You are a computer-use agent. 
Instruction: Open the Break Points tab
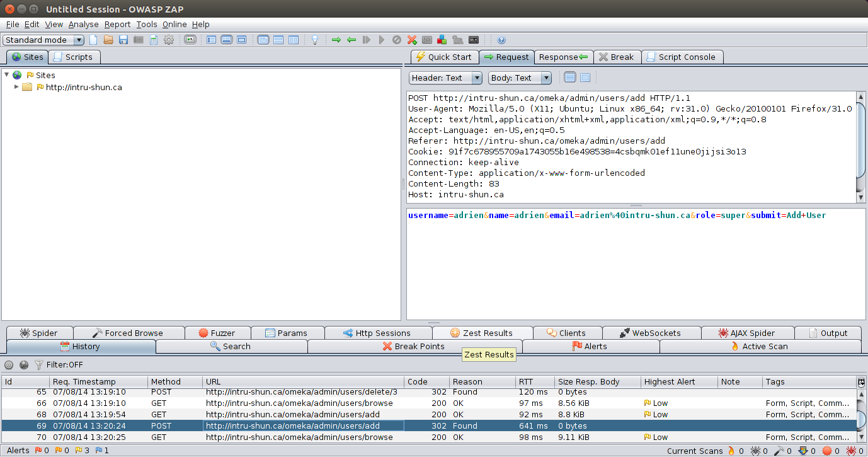coord(414,346)
